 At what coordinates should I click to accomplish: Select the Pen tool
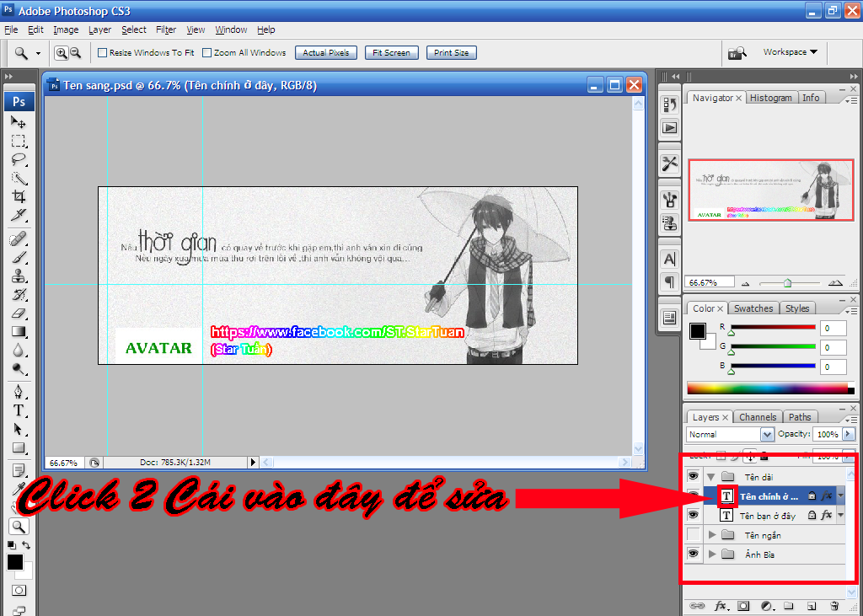[19, 392]
